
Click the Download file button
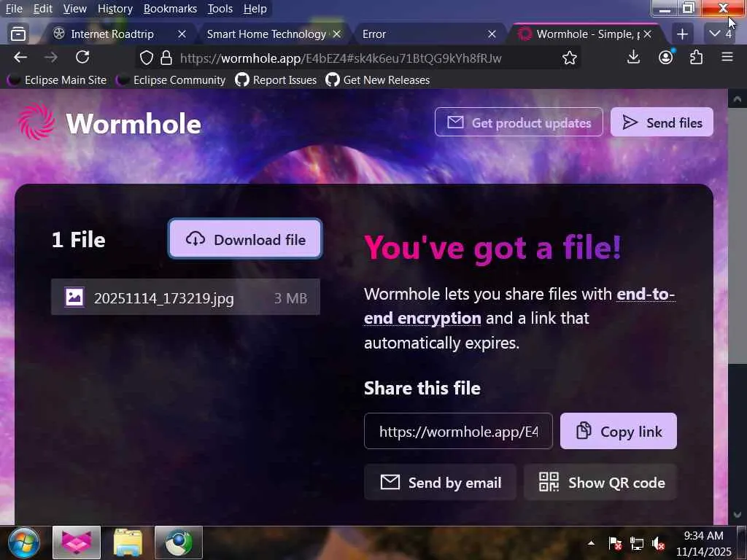pos(245,239)
